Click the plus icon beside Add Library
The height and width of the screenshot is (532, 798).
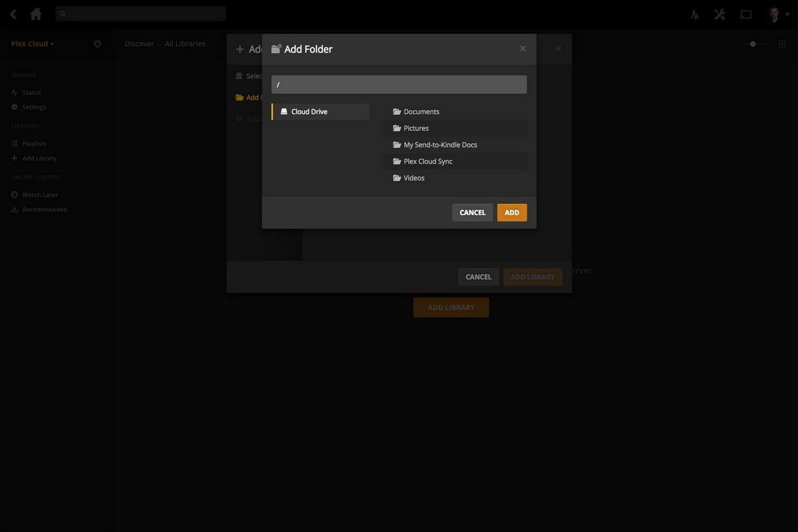(14, 158)
